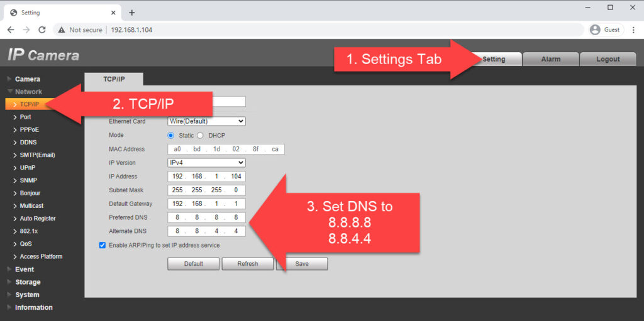644x321 pixels.
Task: Click the browser back arrow icon
Action: click(11, 30)
